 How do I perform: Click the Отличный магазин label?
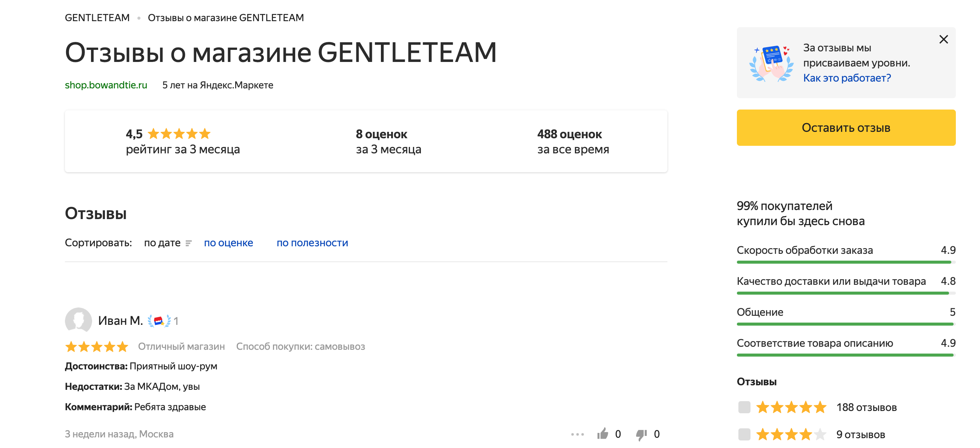tap(181, 346)
